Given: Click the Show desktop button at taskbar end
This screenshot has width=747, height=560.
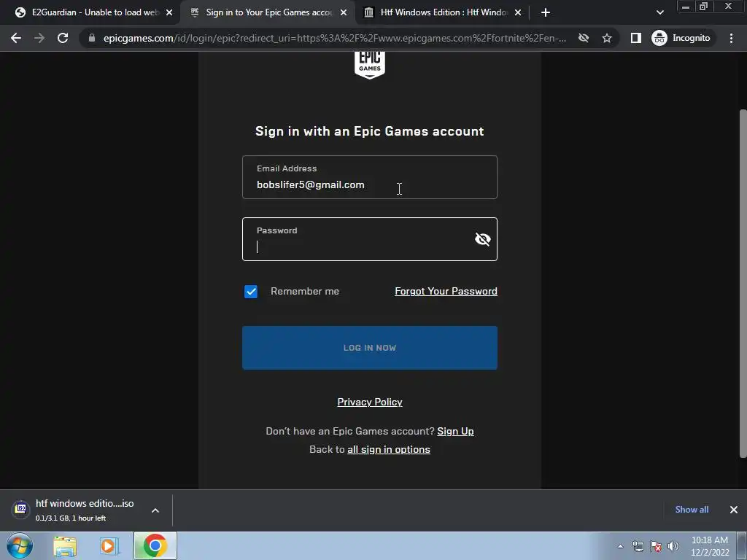Looking at the screenshot, I should click(x=741, y=545).
